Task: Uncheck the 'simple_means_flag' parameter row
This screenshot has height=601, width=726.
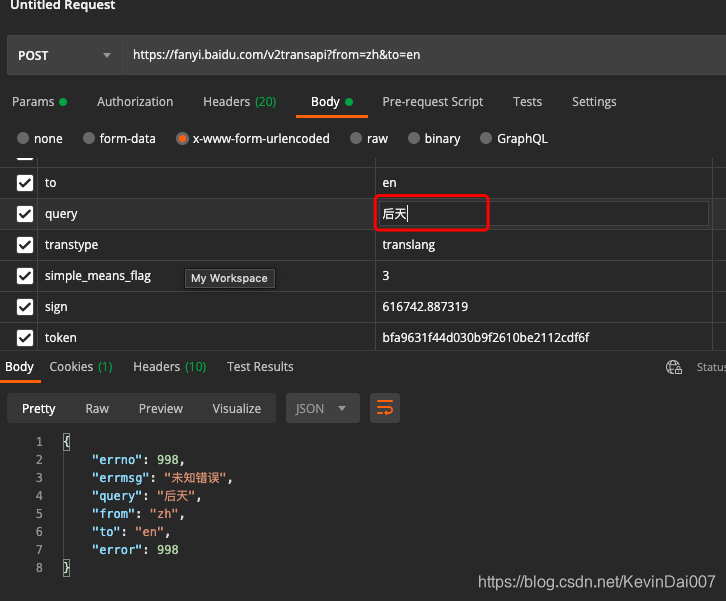Action: point(25,276)
